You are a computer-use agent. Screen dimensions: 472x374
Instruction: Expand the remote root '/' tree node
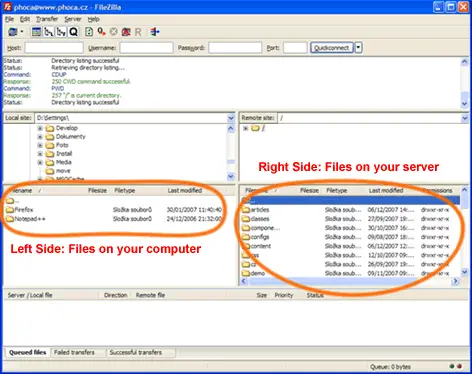245,128
